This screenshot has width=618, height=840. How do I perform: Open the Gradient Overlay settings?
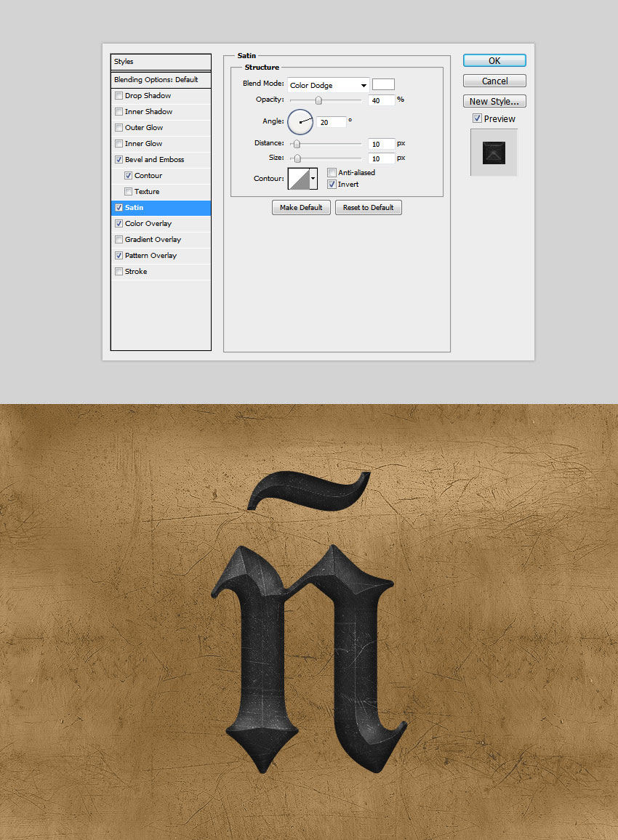coord(153,240)
